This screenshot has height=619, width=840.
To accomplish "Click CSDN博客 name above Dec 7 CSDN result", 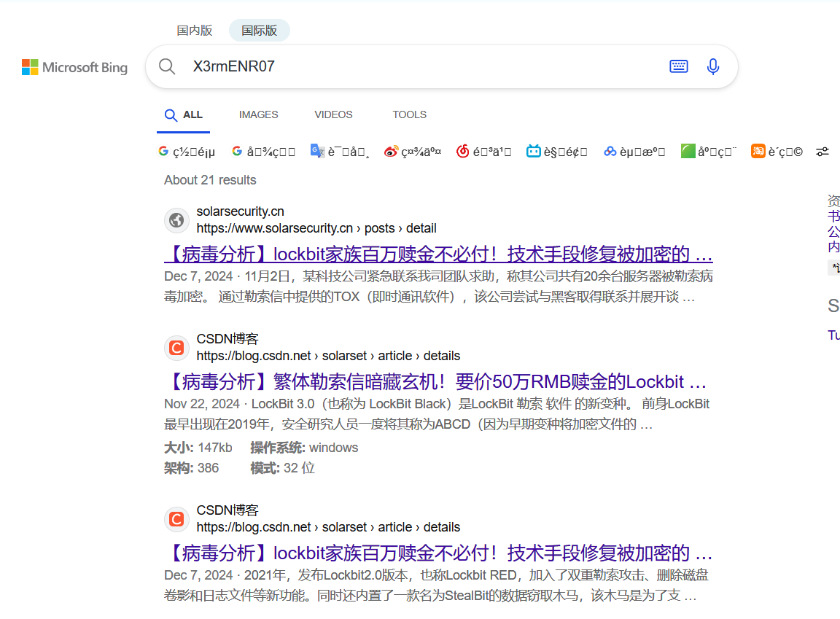I will 227,510.
